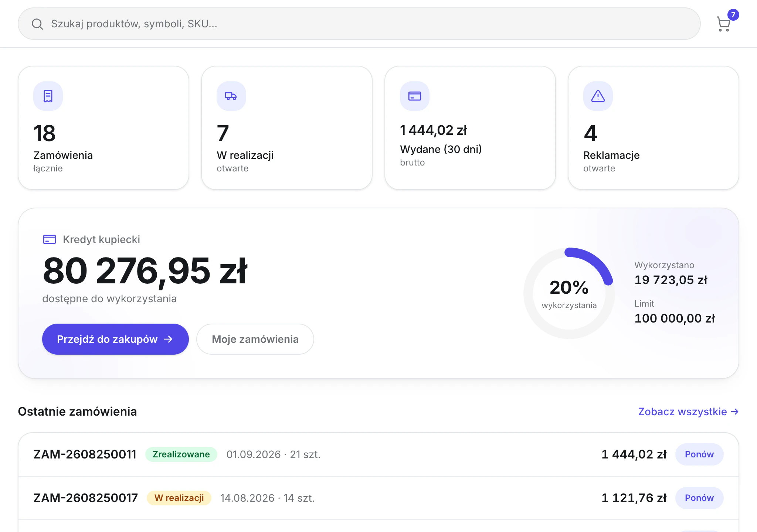Click the search magnifier icon
This screenshot has width=757, height=532.
[37, 24]
